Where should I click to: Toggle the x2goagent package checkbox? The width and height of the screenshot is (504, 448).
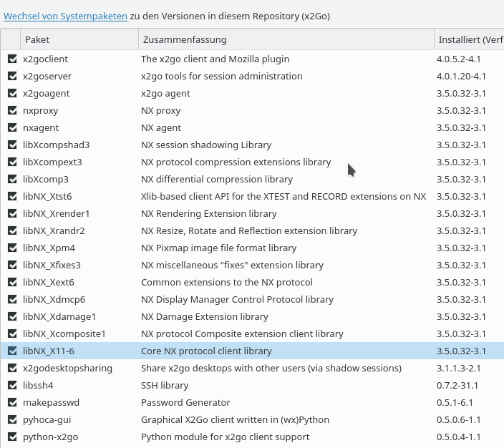pos(12,93)
